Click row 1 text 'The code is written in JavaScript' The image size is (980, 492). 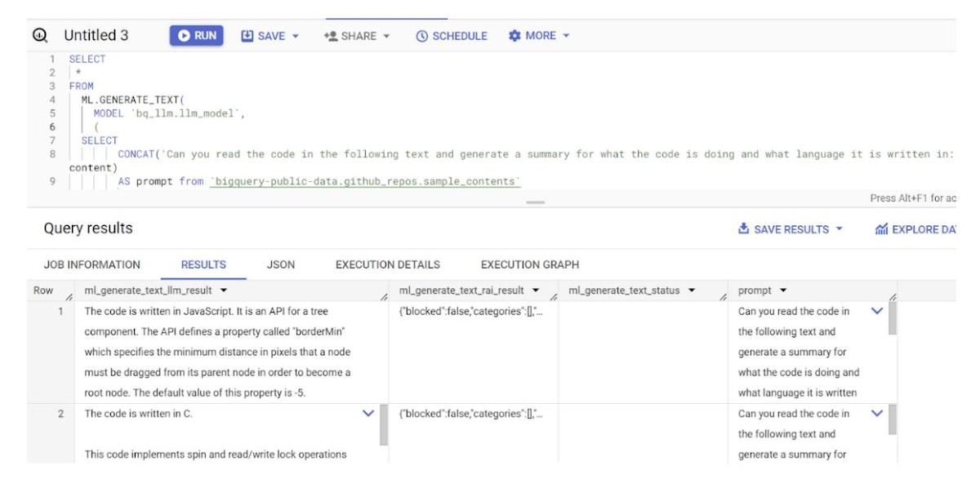tap(161, 311)
